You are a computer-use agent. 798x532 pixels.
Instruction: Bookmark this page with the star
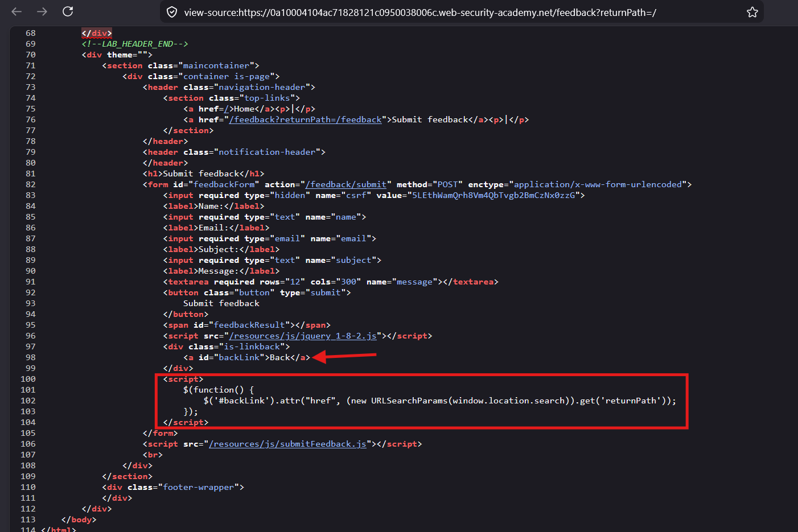(x=752, y=12)
